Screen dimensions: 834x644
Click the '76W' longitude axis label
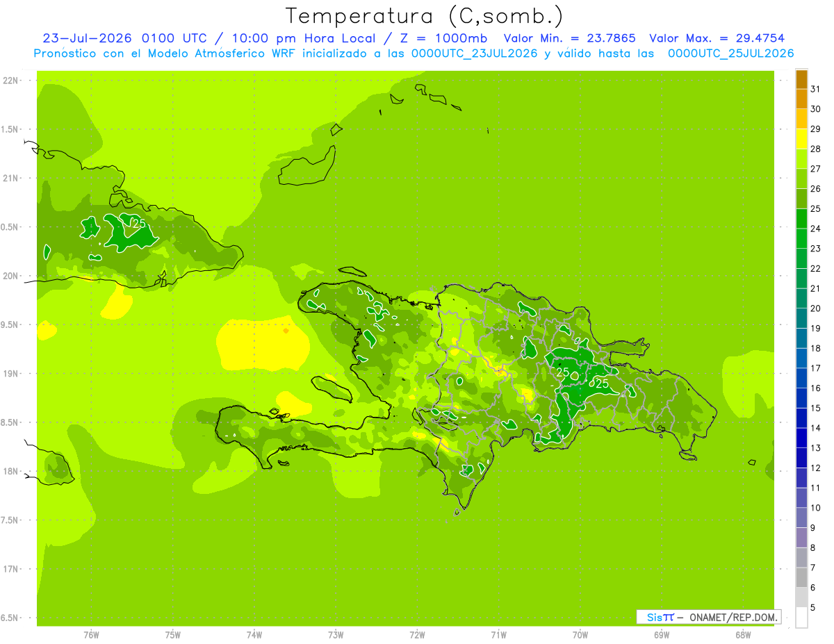click(x=91, y=635)
